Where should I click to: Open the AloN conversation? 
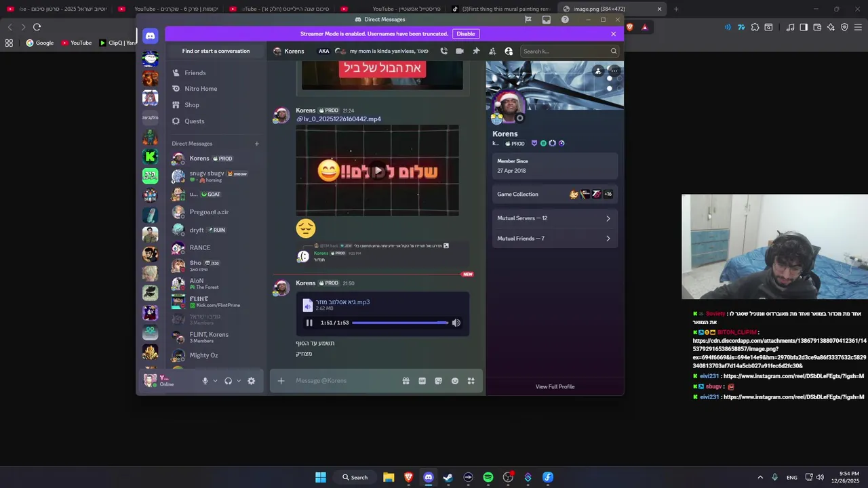[x=216, y=283]
